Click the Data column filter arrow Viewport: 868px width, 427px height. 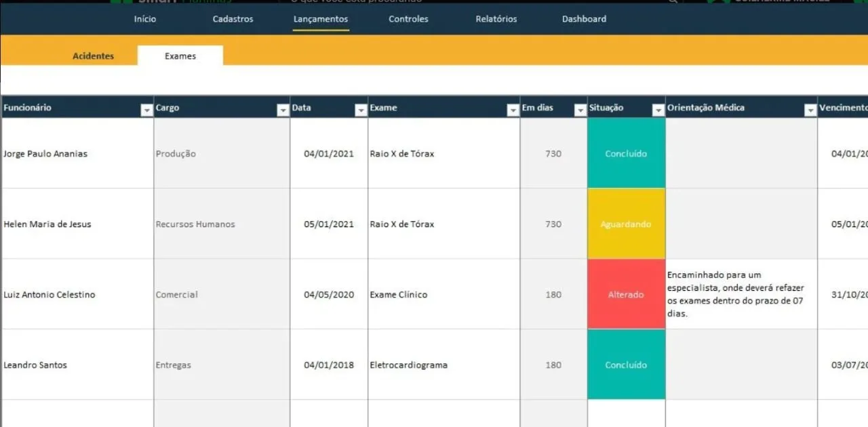361,110
